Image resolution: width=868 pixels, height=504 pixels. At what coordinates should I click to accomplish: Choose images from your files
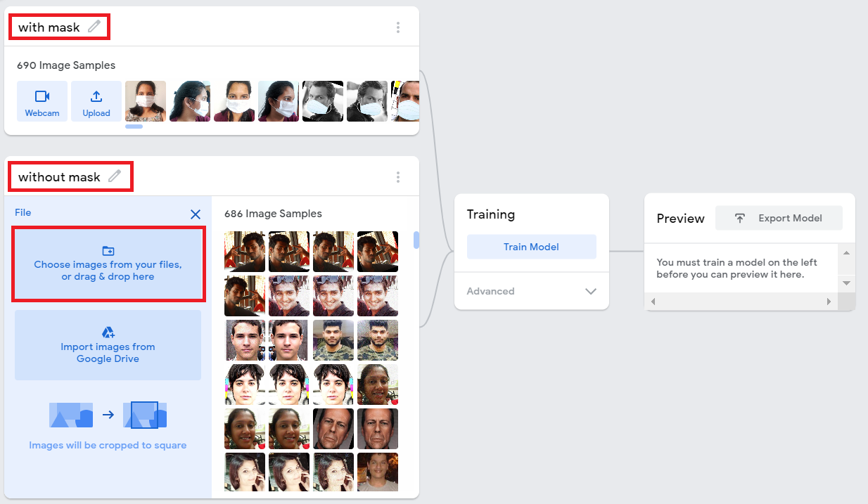(x=108, y=264)
